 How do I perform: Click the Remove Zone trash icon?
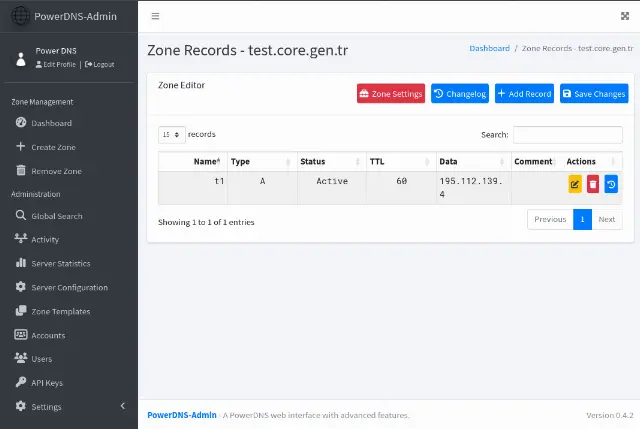(21, 170)
